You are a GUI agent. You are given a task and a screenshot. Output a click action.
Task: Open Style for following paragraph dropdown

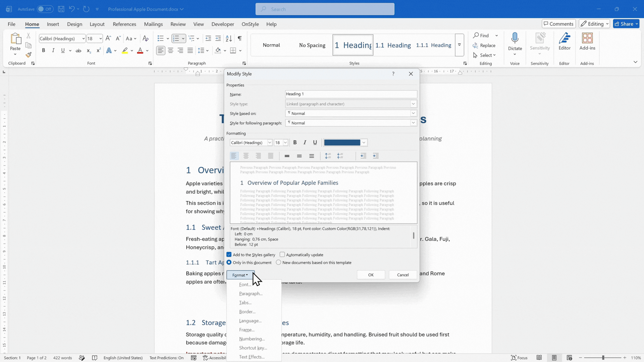413,123
